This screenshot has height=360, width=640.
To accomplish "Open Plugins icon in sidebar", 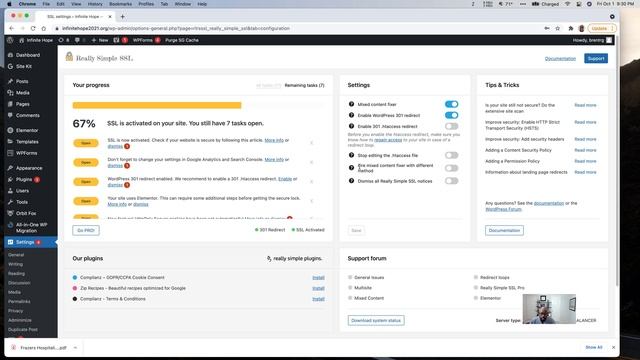I will tap(11, 179).
